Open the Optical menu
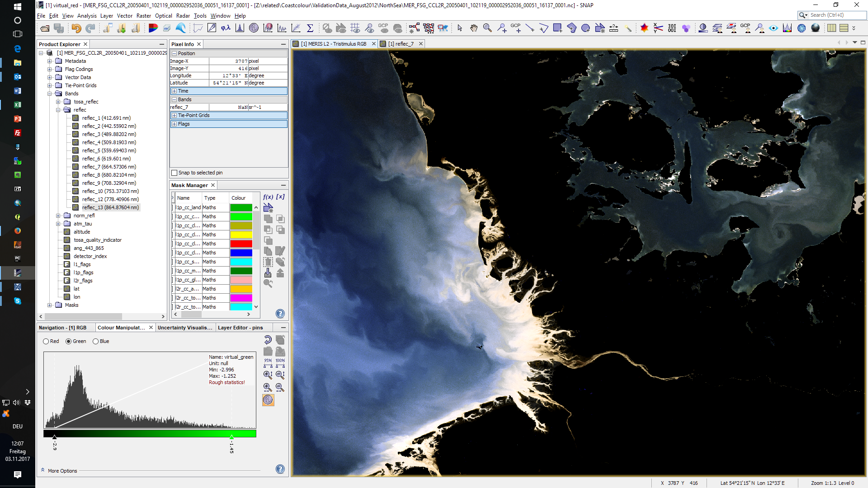The width and height of the screenshot is (868, 488). (x=163, y=15)
